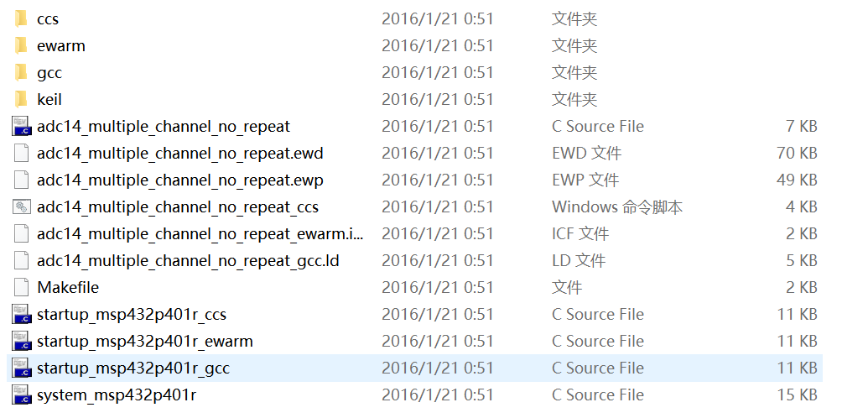This screenshot has height=418, width=868.
Task: Click the startup_msp432p401r_ccs file icon
Action: (21, 314)
